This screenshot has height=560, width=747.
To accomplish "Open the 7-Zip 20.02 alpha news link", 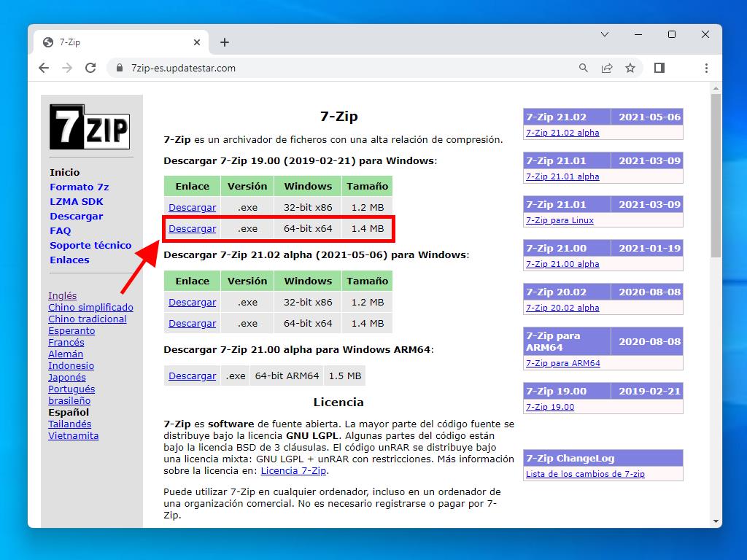I will click(x=562, y=308).
